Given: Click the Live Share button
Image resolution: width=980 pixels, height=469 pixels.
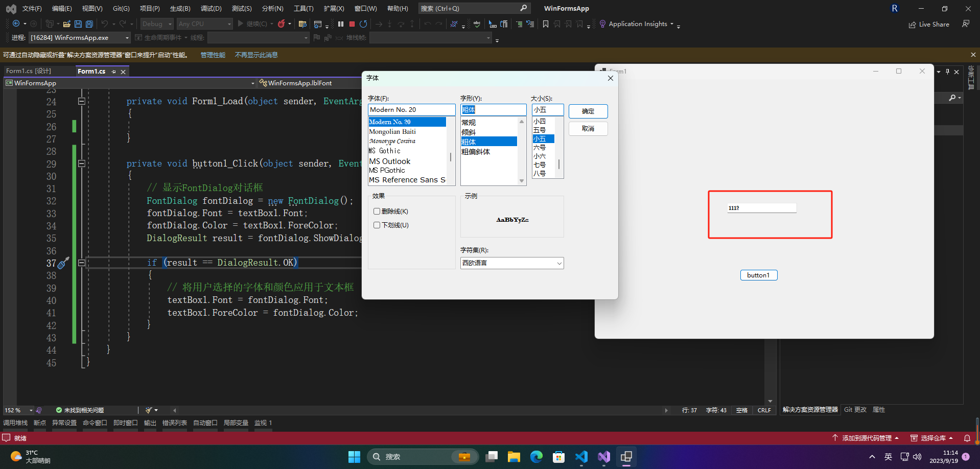Looking at the screenshot, I should pos(929,25).
